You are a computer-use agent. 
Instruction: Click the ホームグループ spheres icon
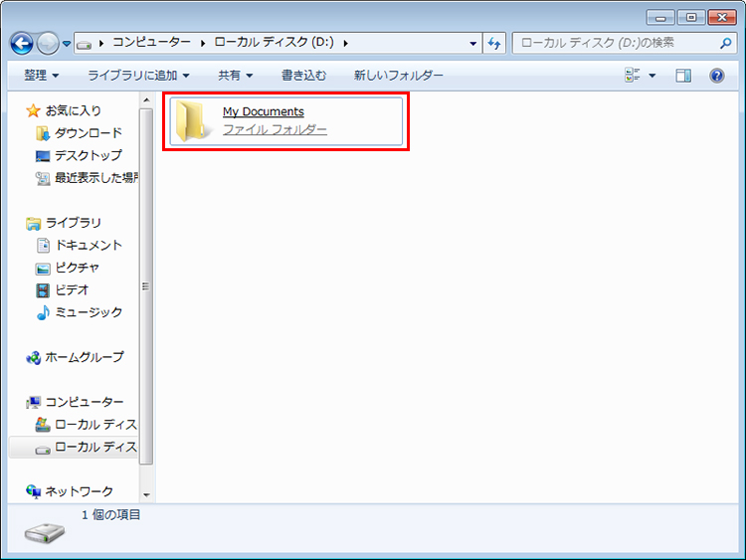[x=33, y=357]
